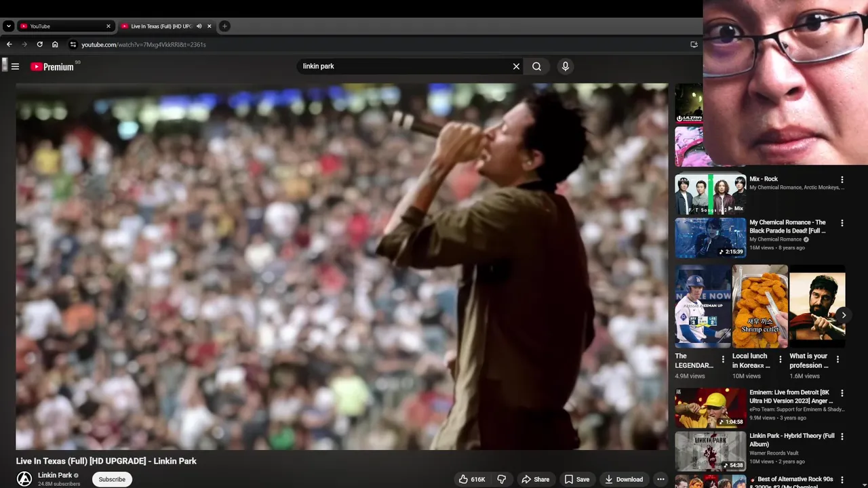Open options for What is your profession short
This screenshot has height=488, width=868.
click(x=837, y=359)
